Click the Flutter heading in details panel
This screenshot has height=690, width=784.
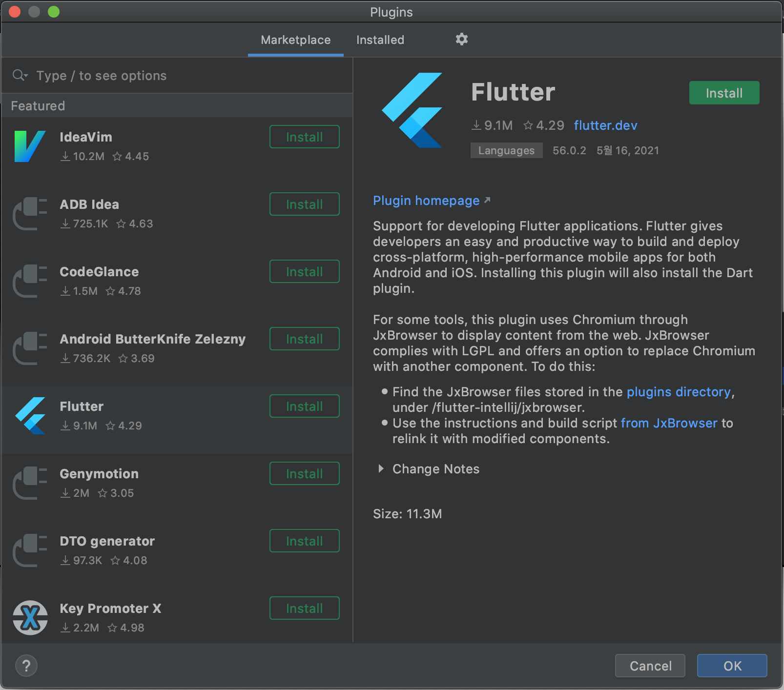click(513, 92)
